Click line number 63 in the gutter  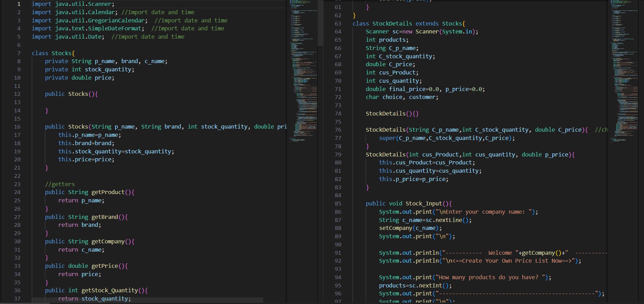point(338,23)
